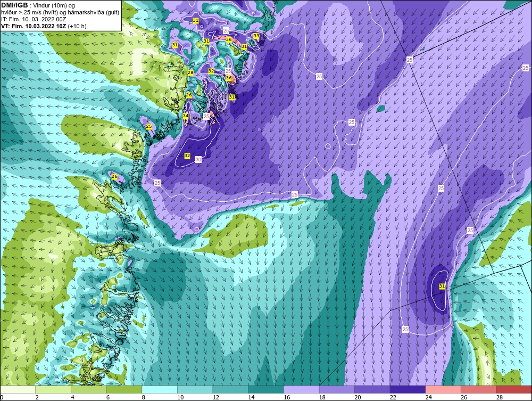Select the 2–4 m/s light green legend swatch
Image resolution: width=532 pixels, height=401 pixels.
point(53,389)
